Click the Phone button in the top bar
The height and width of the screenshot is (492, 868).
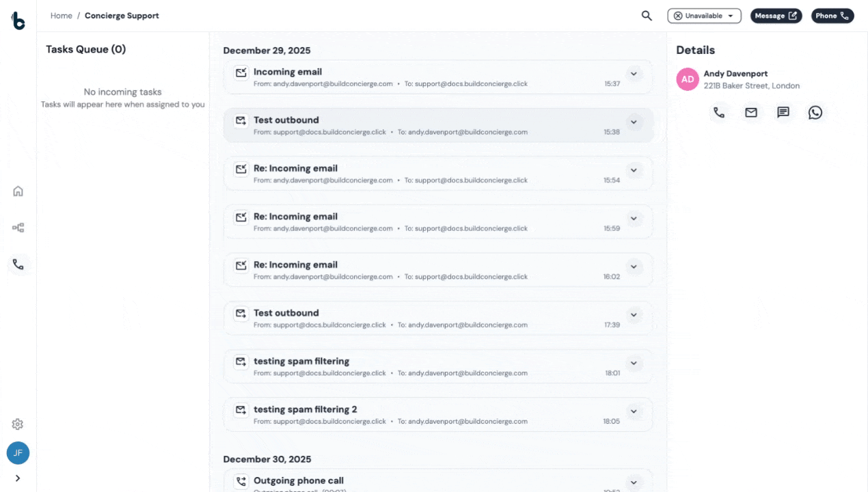click(x=832, y=15)
